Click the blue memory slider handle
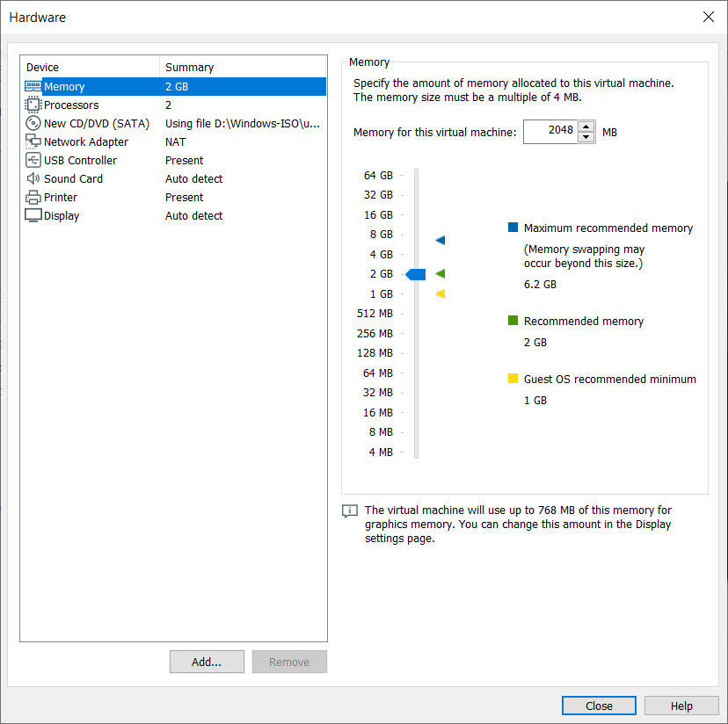 pyautogui.click(x=416, y=274)
